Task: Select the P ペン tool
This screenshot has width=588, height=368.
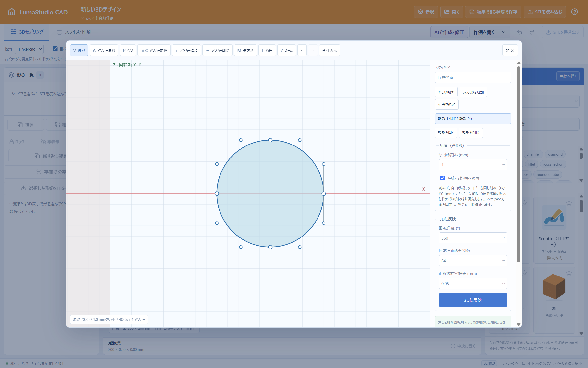Action: point(128,50)
